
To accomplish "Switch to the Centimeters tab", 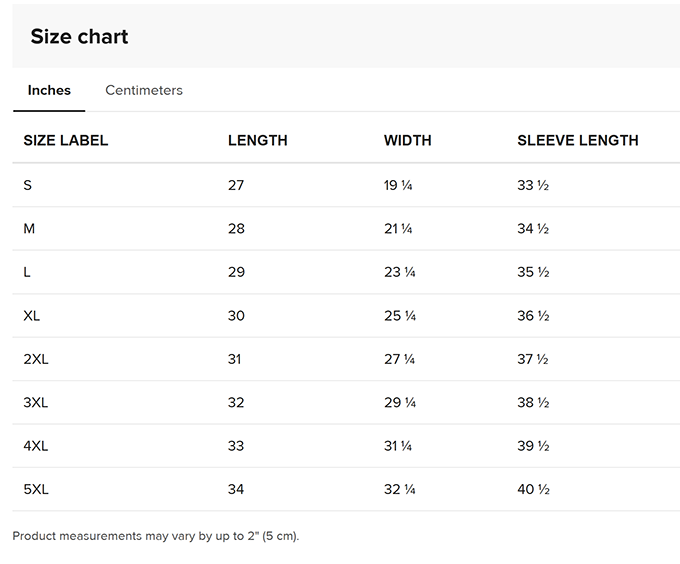I will (144, 90).
